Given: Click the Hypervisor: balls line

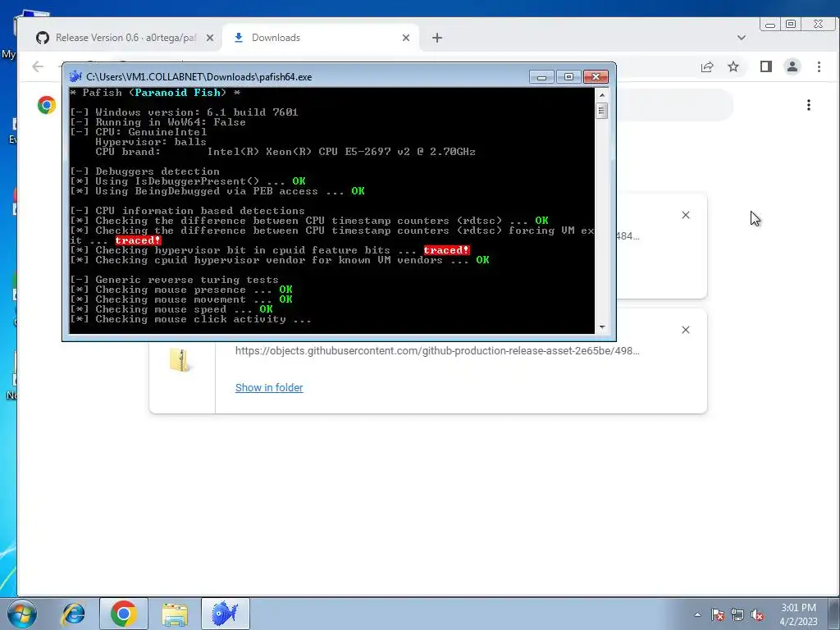Looking at the screenshot, I should (151, 142).
